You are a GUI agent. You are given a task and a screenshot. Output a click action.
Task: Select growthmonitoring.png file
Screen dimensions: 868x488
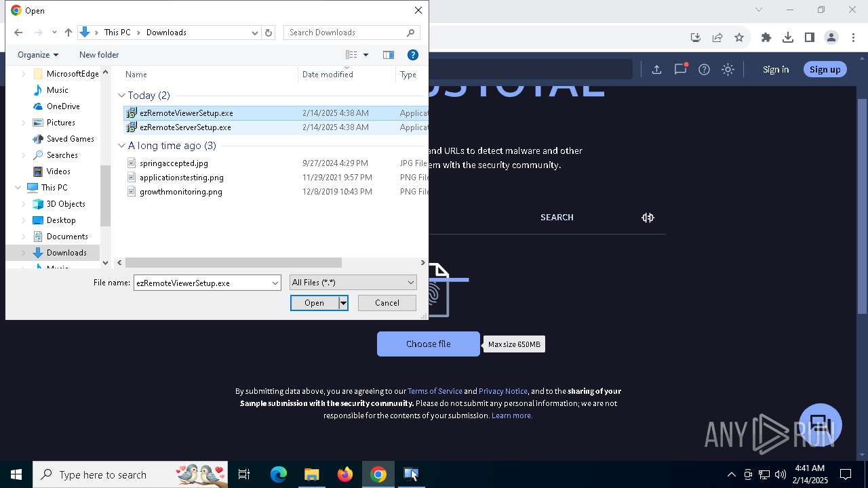(x=181, y=192)
